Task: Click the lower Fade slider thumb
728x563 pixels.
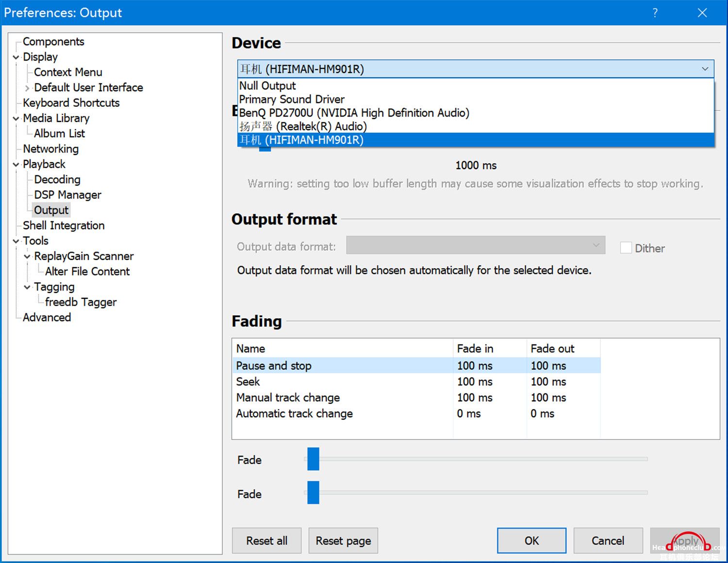Action: (313, 493)
